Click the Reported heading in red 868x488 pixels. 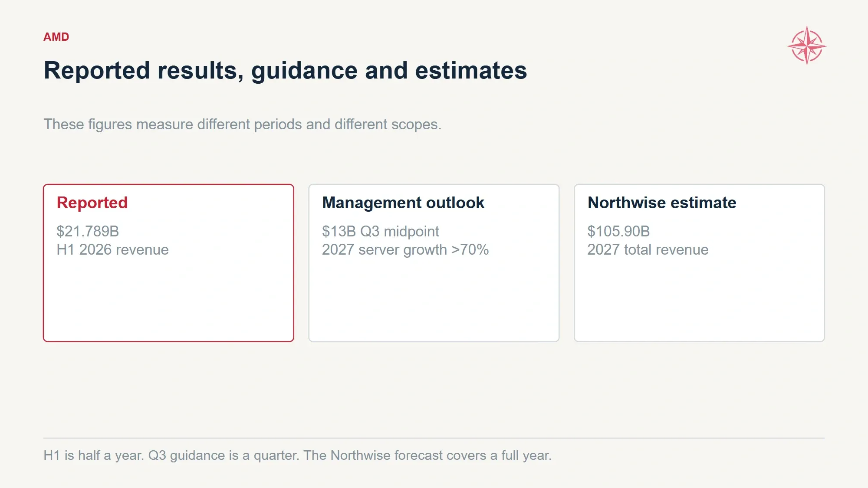point(92,203)
